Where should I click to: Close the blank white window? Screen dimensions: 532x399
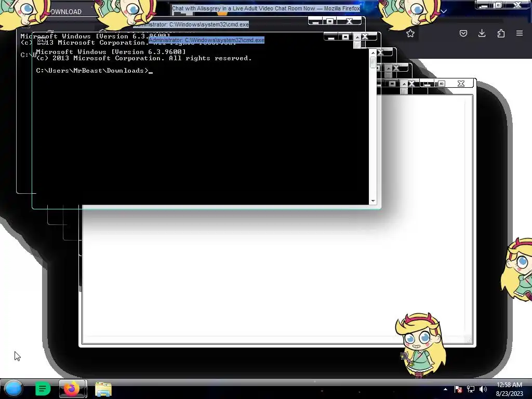pyautogui.click(x=461, y=84)
